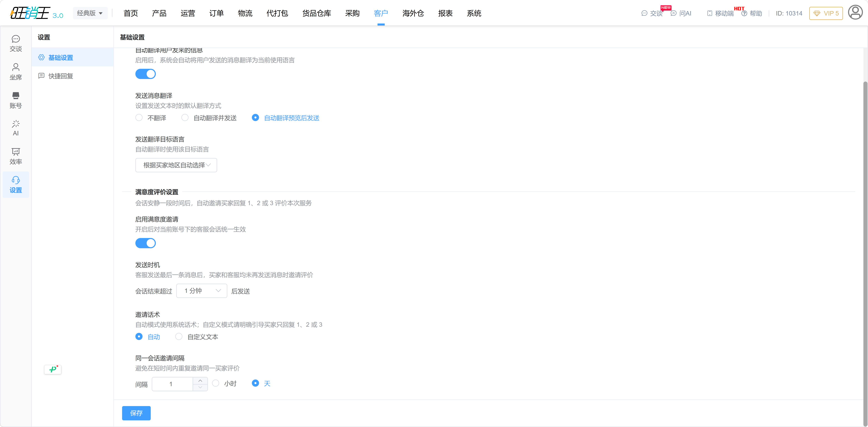Open the 货品仓库 top menu
This screenshot has width=868, height=427.
click(x=316, y=13)
